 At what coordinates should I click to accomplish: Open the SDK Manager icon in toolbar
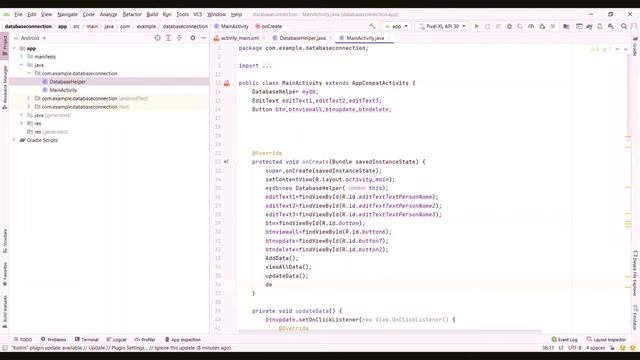click(611, 26)
